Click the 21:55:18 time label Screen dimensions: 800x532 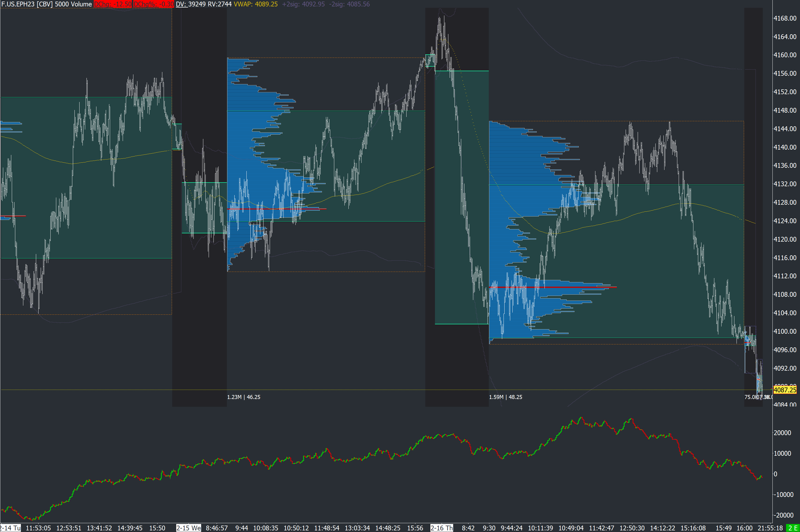(x=770, y=528)
